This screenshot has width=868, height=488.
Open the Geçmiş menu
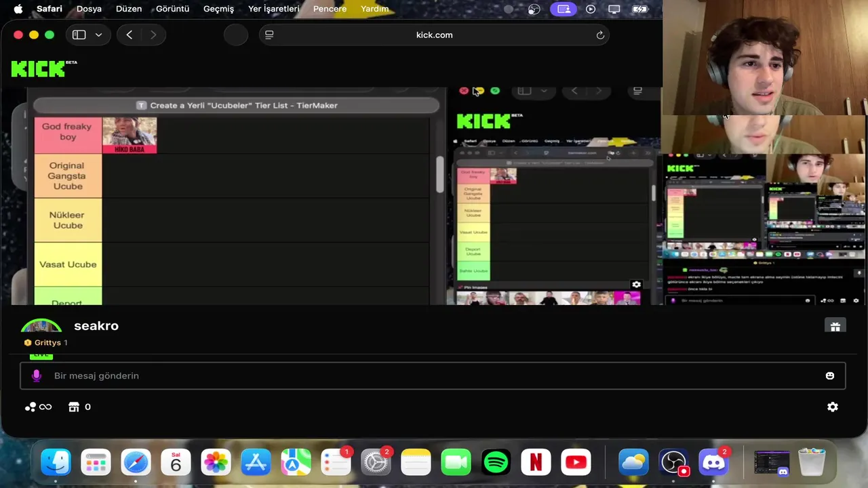coord(218,9)
